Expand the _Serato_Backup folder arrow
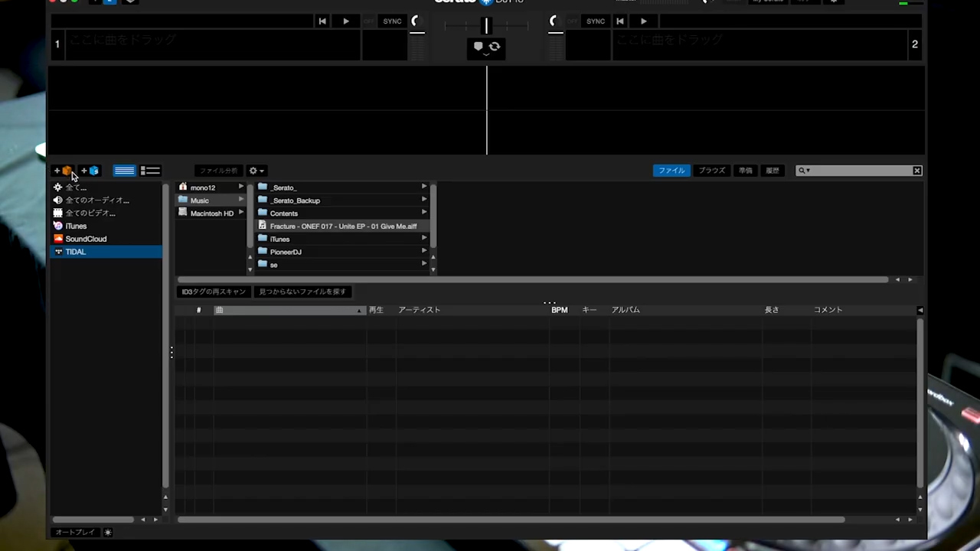This screenshot has width=980, height=551. tap(424, 200)
